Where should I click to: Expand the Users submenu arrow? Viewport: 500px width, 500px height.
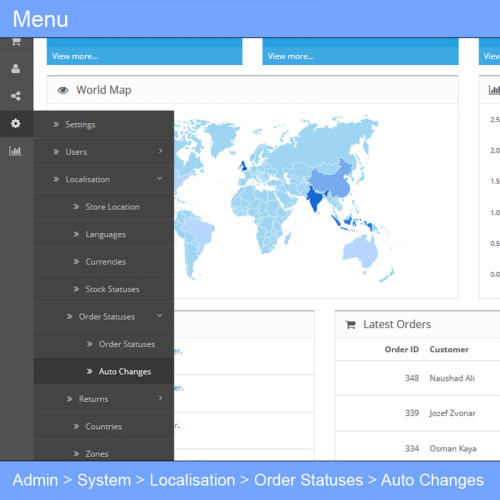(160, 151)
